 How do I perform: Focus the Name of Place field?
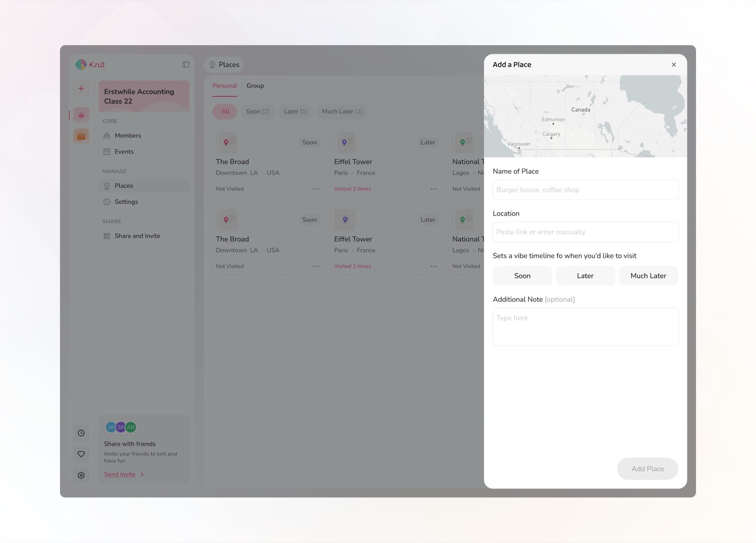(x=585, y=190)
